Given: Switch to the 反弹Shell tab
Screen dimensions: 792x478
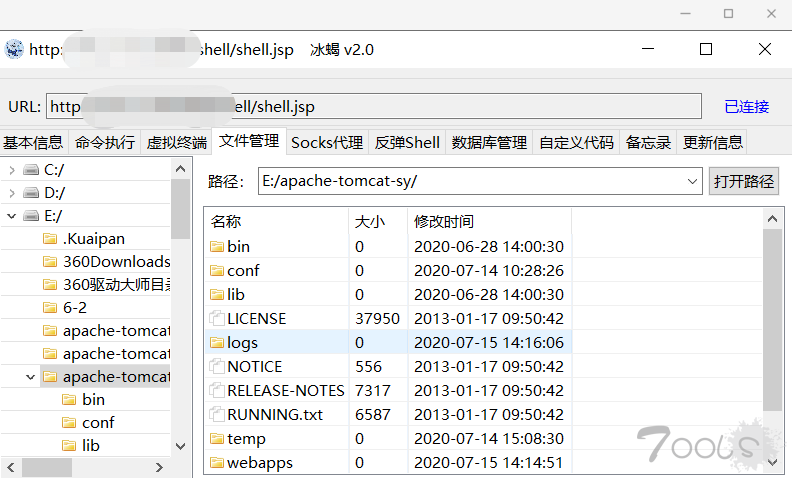Looking at the screenshot, I should point(407,142).
